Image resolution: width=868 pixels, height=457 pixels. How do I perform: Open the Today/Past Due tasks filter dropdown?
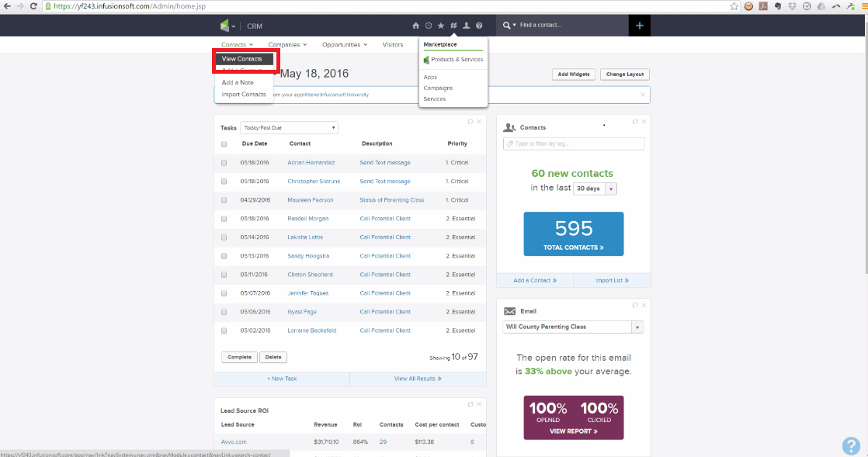pos(289,128)
